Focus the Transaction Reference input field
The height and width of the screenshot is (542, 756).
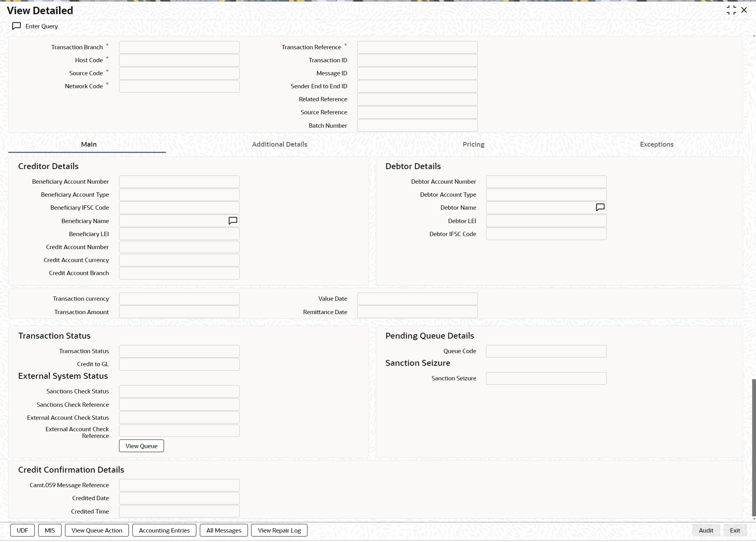417,47
